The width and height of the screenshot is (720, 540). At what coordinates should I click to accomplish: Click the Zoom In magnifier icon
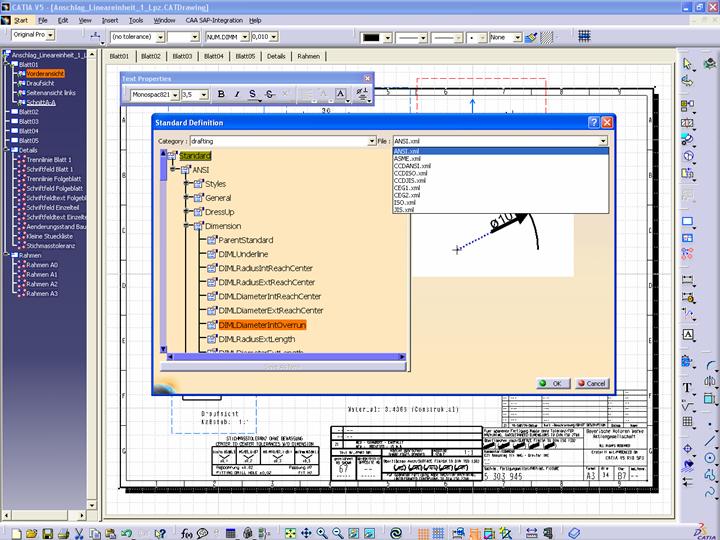click(322, 533)
